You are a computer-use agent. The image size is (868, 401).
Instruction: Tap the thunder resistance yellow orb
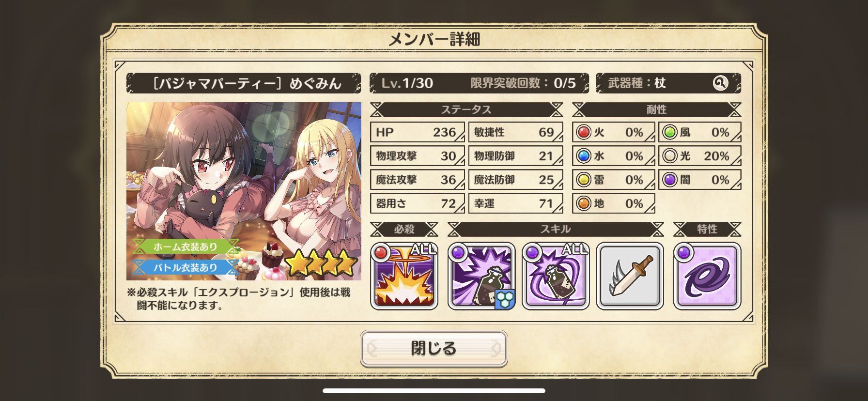[584, 180]
